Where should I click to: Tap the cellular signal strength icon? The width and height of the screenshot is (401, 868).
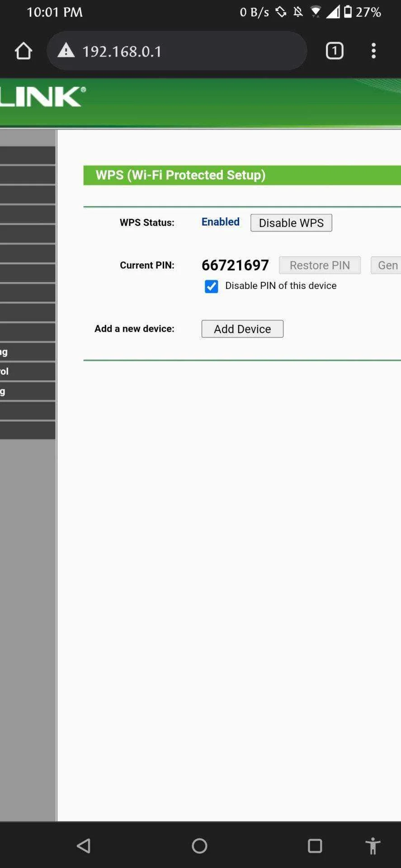point(333,12)
